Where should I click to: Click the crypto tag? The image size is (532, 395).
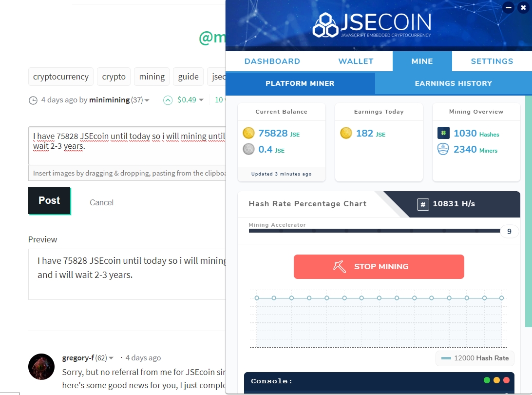[114, 77]
